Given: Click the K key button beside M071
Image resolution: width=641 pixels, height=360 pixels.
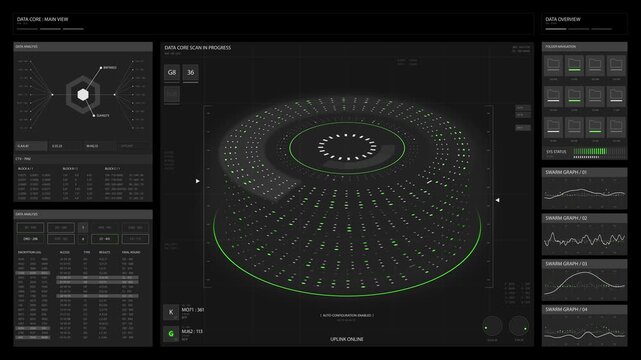Looking at the screenshot, I should coord(171,312).
